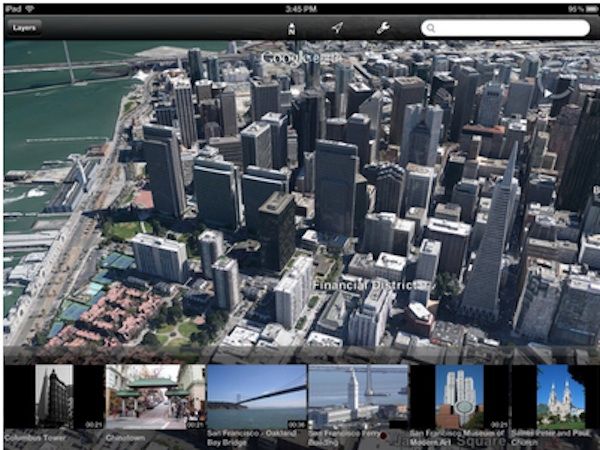The image size is (600, 450).
Task: Open the Columbus Tower thumbnail
Action: tap(54, 397)
